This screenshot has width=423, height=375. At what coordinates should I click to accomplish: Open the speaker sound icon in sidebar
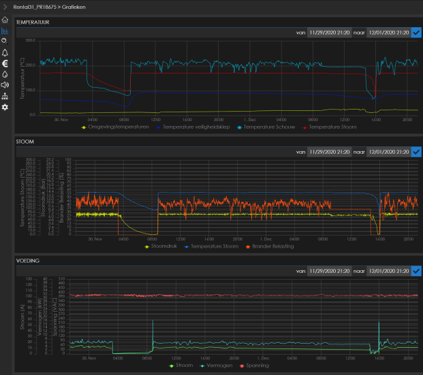click(5, 85)
